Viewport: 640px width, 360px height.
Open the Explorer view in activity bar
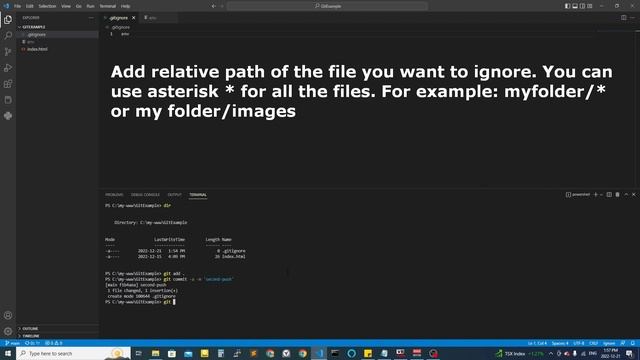(x=8, y=20)
